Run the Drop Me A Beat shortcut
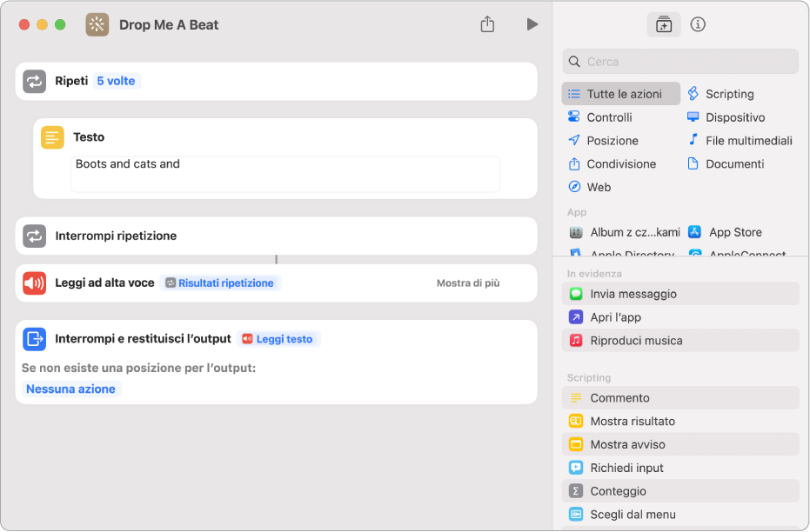 click(x=532, y=24)
